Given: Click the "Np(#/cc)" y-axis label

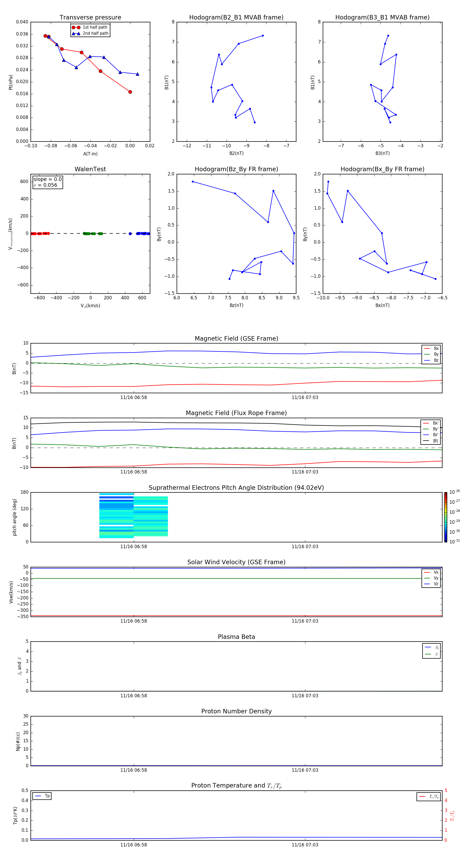Looking at the screenshot, I should click(18, 741).
